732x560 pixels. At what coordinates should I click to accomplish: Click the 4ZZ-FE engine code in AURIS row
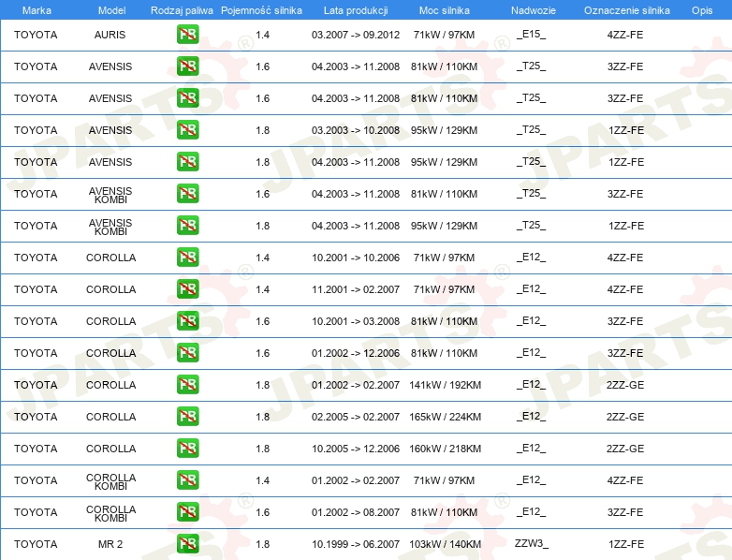625,35
